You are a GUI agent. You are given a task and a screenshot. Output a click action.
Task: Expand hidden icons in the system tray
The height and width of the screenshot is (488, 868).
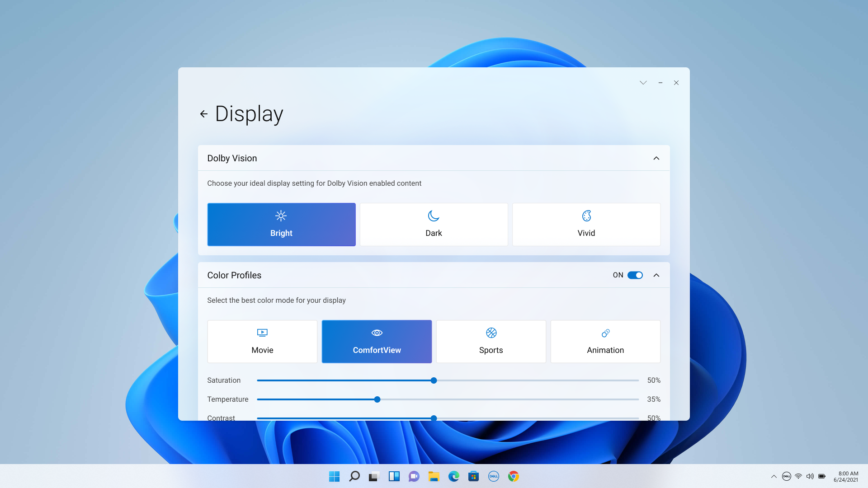point(774,476)
